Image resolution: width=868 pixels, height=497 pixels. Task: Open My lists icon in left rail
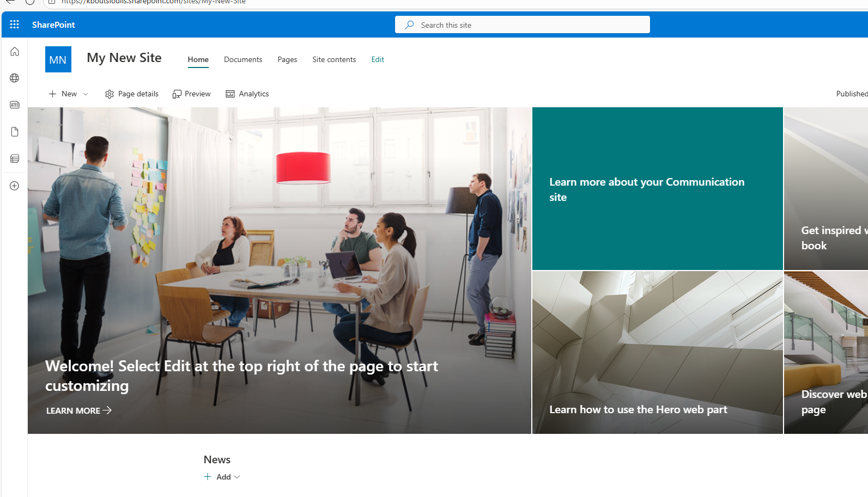pos(15,158)
